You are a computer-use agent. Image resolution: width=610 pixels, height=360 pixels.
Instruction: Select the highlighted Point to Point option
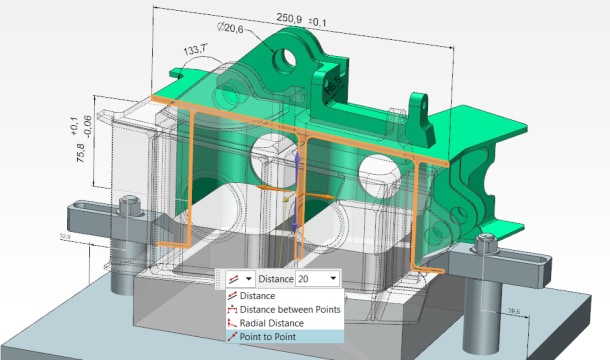click(285, 337)
